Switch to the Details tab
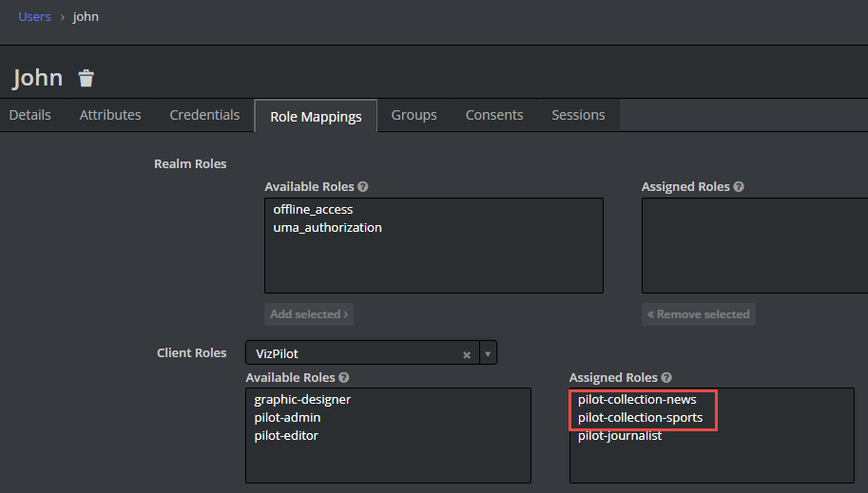Viewport: 868px width, 493px height. coord(29,115)
